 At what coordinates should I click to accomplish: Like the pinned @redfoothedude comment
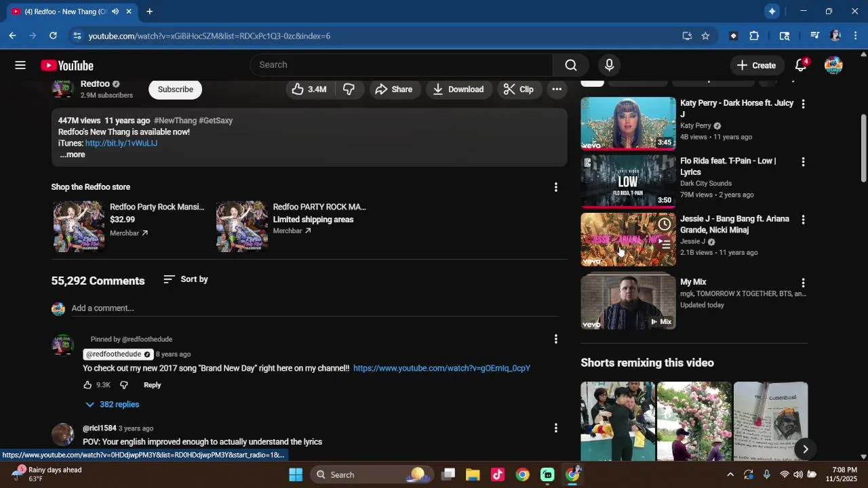(87, 385)
